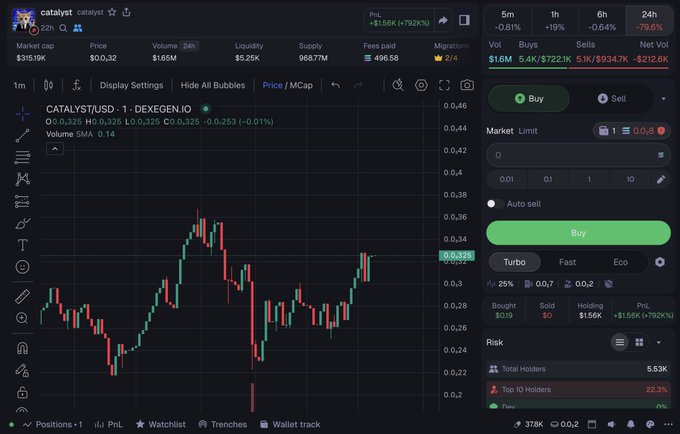Open the Wallet track tab

coord(290,424)
